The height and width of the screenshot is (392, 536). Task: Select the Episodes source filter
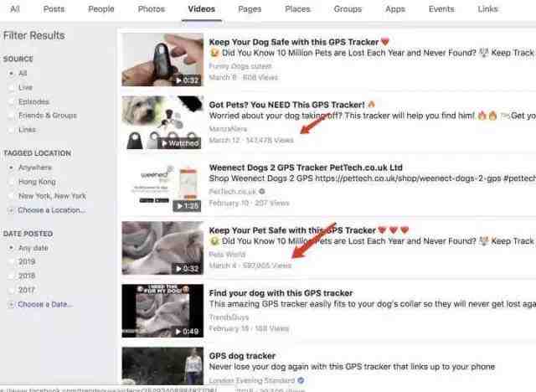[x=11, y=102]
